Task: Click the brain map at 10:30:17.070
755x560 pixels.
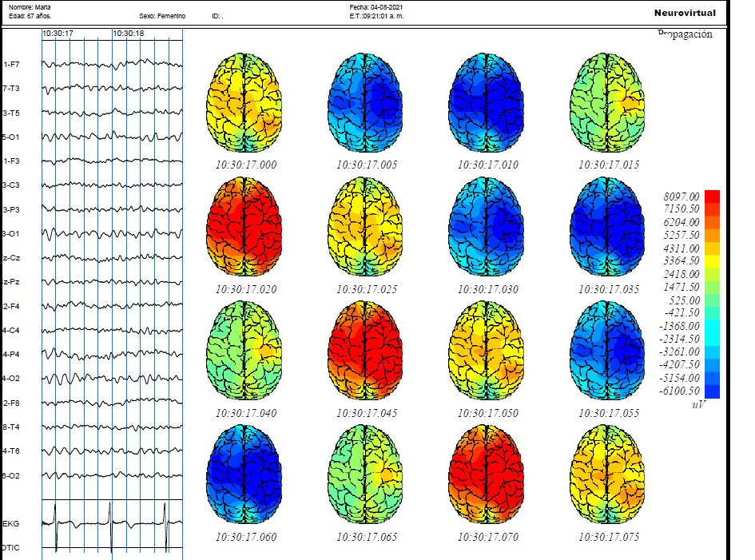Action: click(x=487, y=475)
